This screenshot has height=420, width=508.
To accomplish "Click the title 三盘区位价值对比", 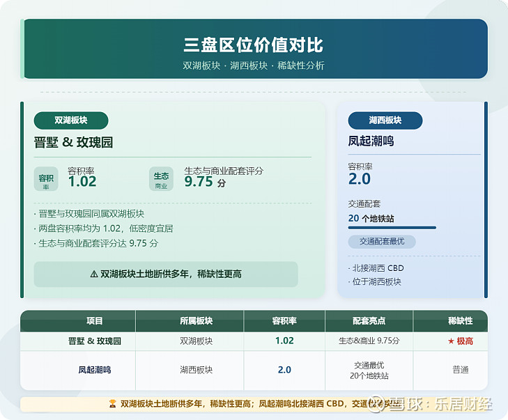I will click(x=253, y=45).
